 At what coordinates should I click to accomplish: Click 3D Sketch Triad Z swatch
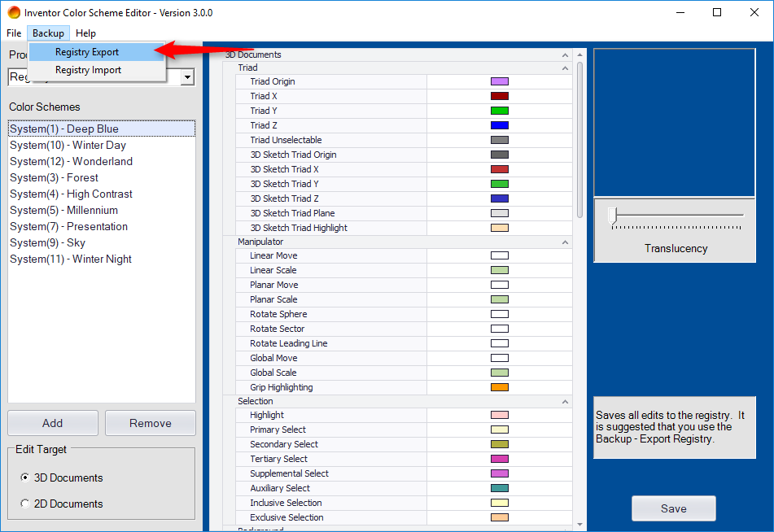[x=500, y=198]
